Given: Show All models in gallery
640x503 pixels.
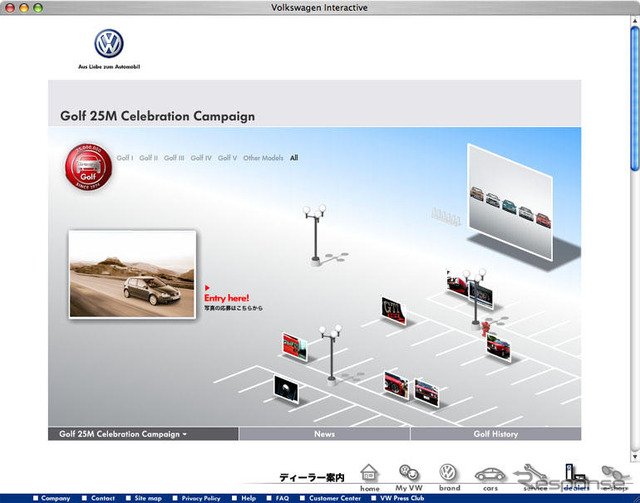Looking at the screenshot, I should (294, 158).
